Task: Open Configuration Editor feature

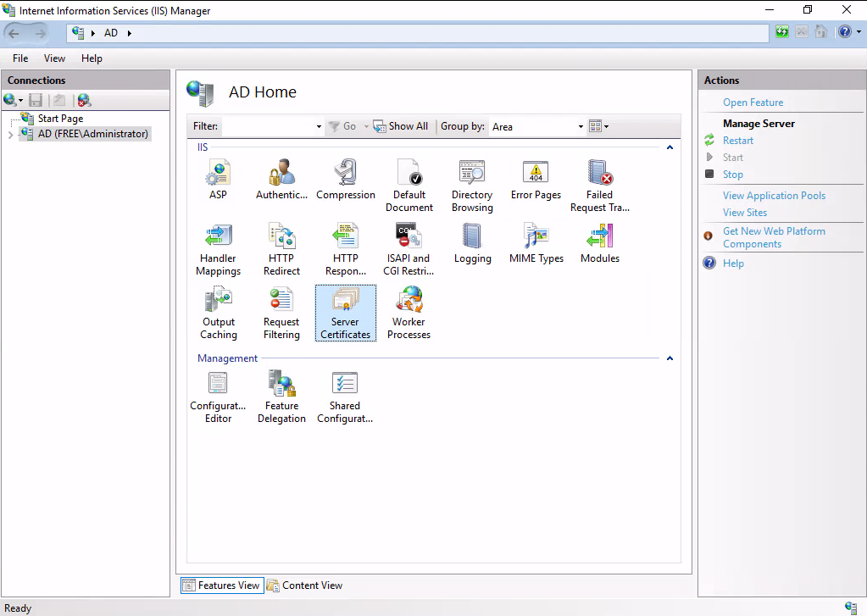Action: pyautogui.click(x=218, y=397)
